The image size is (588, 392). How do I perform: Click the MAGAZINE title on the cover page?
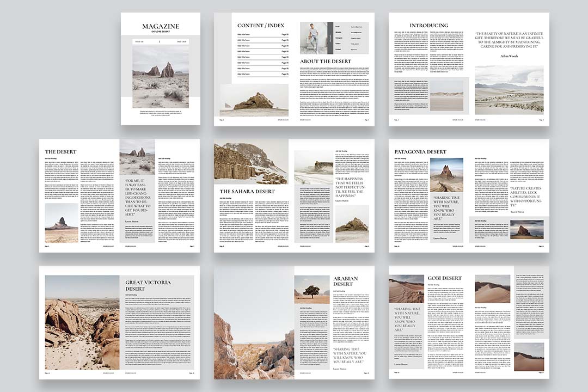point(161,26)
